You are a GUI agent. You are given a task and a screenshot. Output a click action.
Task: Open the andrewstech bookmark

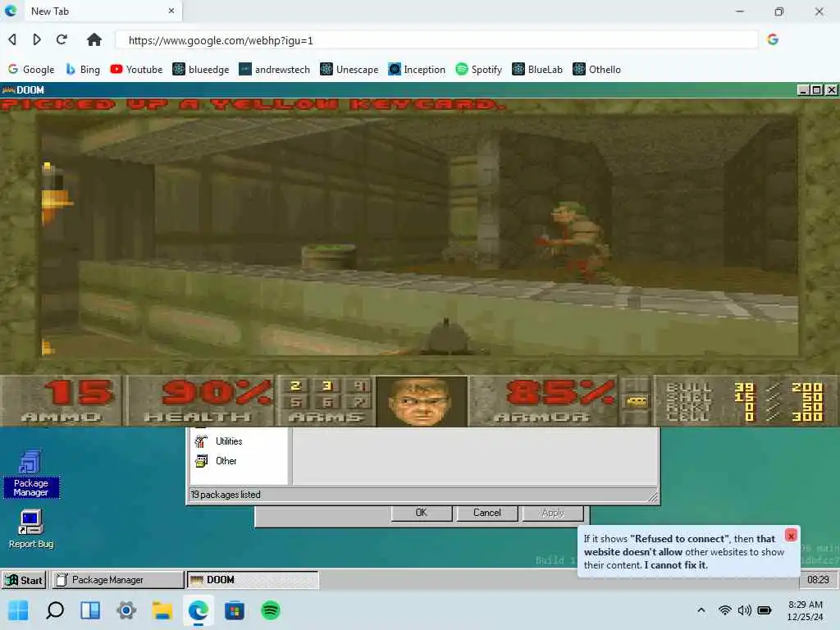[274, 69]
